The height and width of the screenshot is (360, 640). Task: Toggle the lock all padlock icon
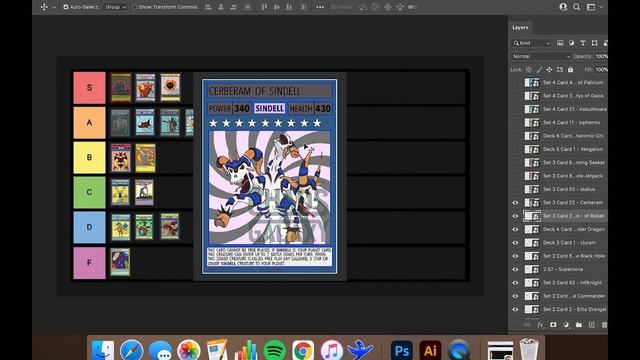[571, 70]
